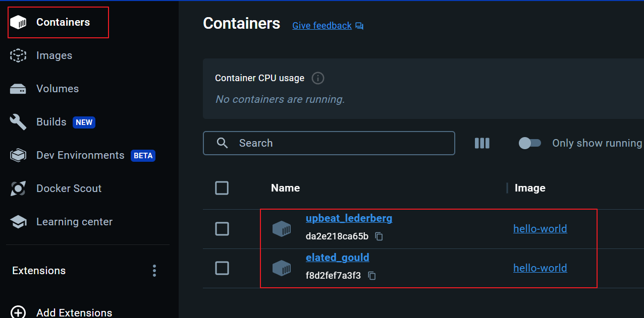Screen dimensions: 644x318
Task: Enable the Only show running toggle
Action: (530, 143)
